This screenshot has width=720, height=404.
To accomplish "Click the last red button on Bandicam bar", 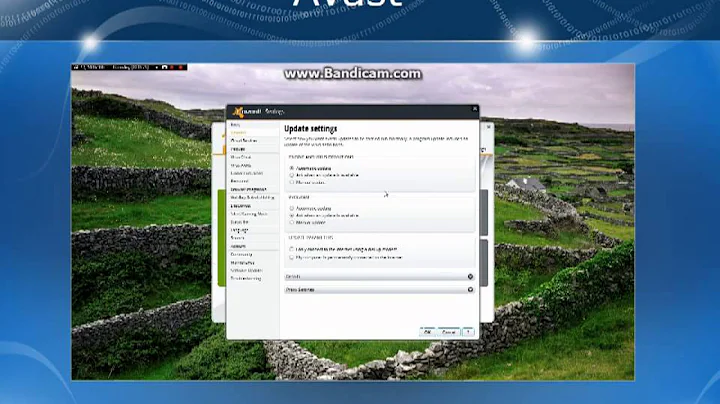I will pos(181,67).
